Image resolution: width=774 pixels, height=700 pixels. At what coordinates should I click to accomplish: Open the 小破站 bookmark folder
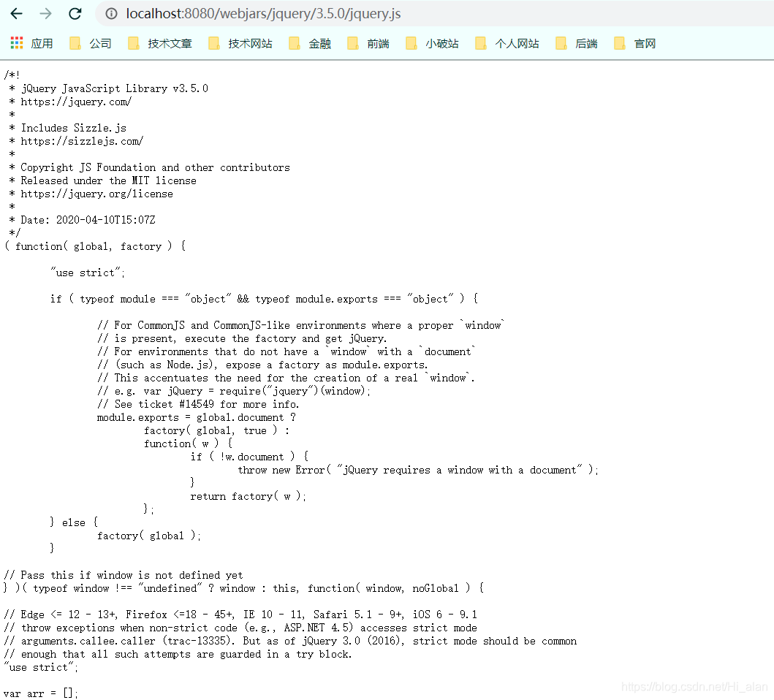click(x=432, y=43)
